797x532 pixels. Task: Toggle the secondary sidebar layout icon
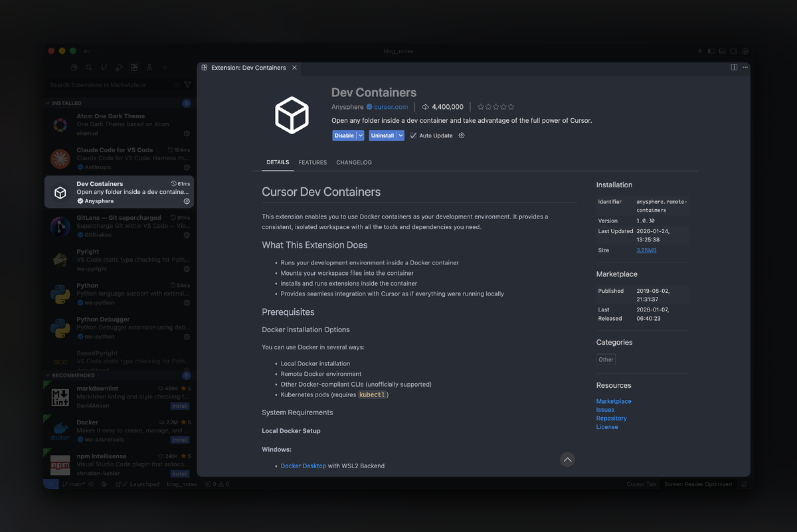coord(734,51)
